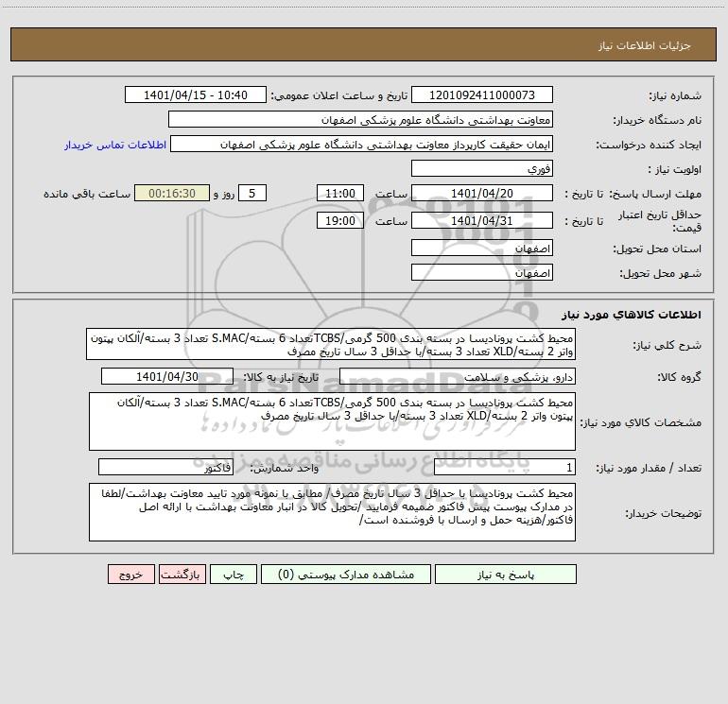The width and height of the screenshot is (728, 704).
Task: Click the جزئیات اطلاعات نیاز header title
Action: pos(645,45)
